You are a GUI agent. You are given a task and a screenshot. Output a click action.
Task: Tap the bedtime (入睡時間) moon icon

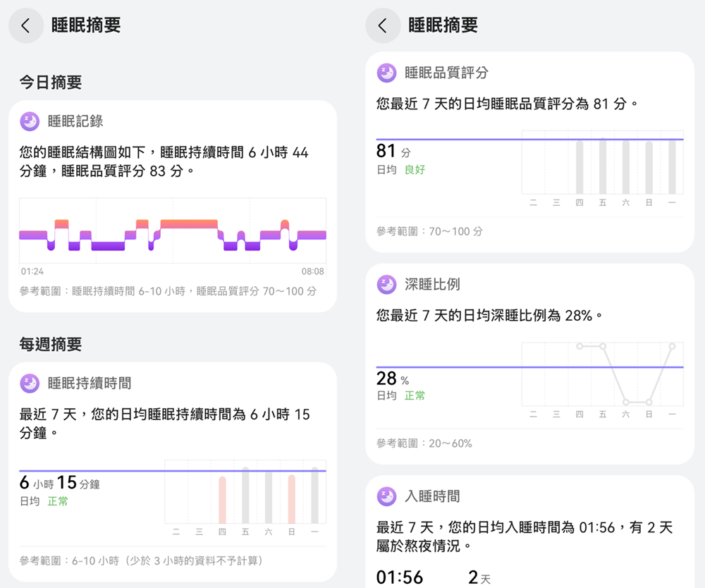[x=386, y=496]
